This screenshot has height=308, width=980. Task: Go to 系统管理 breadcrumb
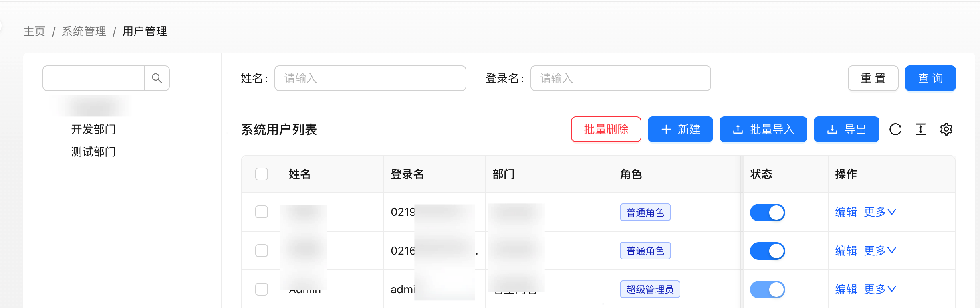pyautogui.click(x=84, y=31)
